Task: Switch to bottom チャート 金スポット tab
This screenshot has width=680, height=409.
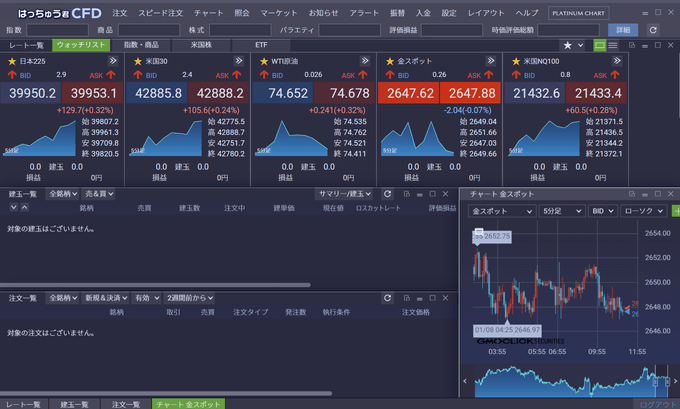Action: point(188,404)
